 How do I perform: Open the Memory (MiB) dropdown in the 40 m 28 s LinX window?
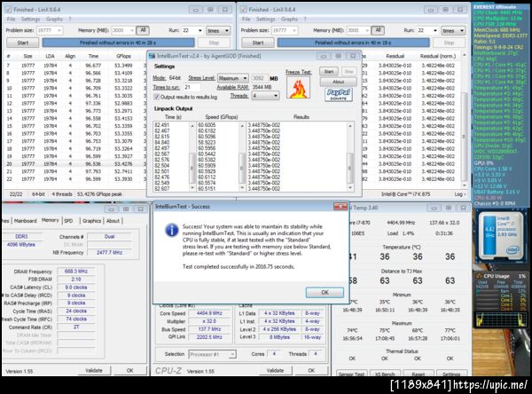coord(123,30)
